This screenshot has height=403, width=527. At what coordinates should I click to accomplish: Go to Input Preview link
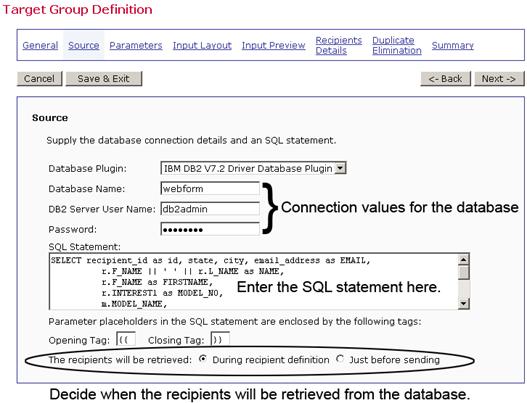(x=273, y=45)
